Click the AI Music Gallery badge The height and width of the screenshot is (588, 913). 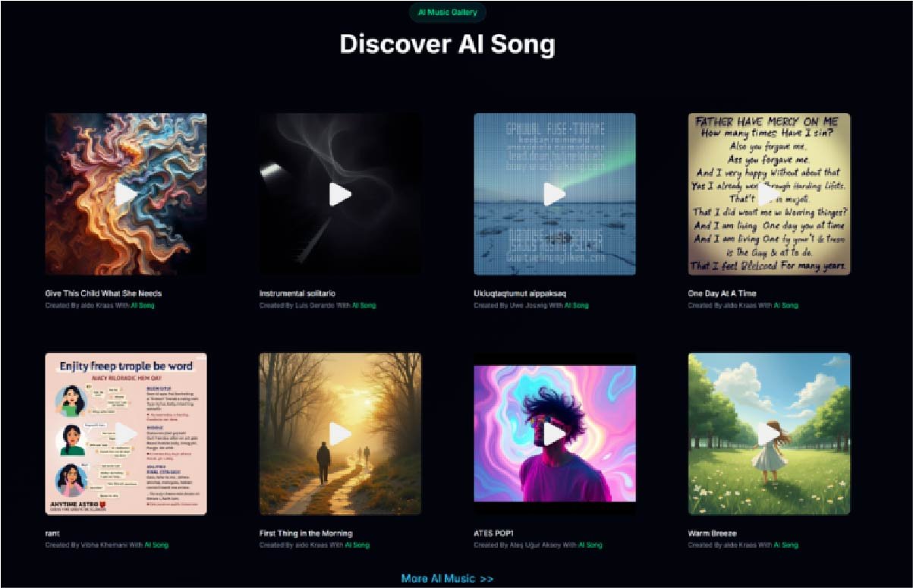[448, 12]
